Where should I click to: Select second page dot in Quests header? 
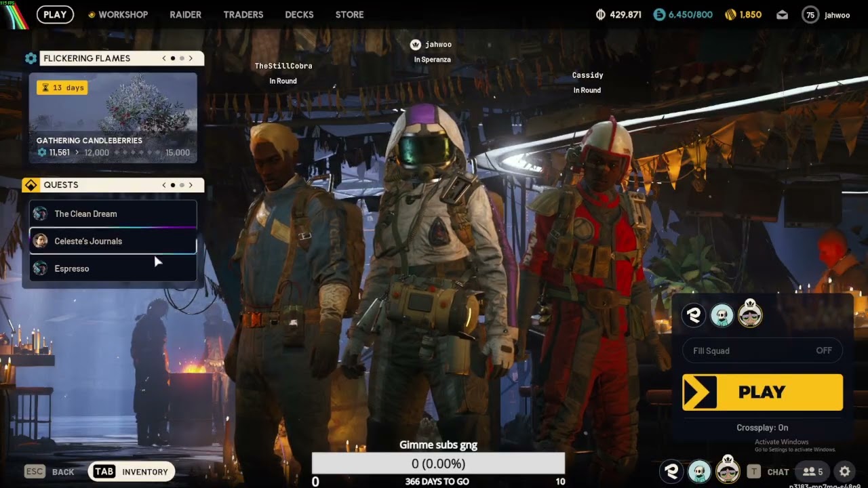coord(182,185)
